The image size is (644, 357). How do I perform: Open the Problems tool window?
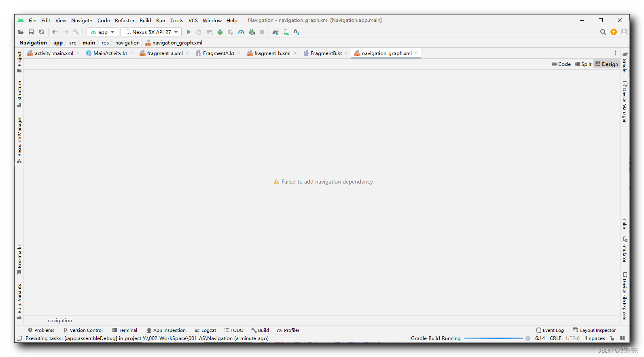(x=41, y=330)
